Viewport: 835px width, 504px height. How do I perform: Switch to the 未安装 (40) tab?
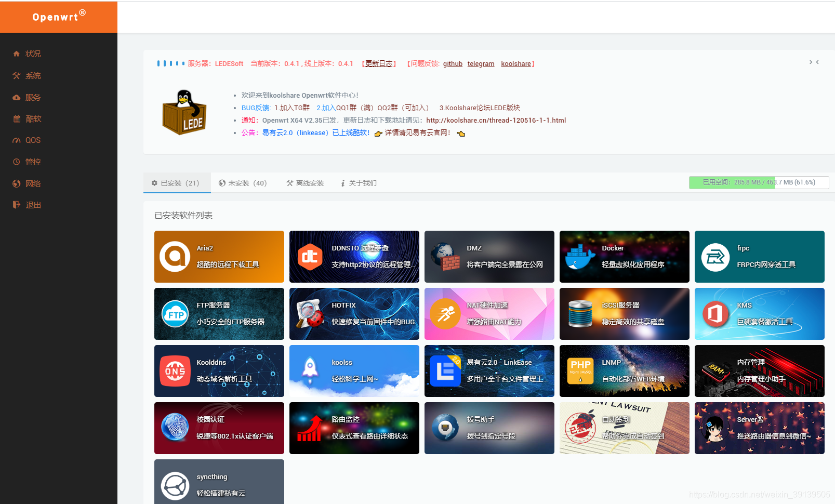(243, 183)
